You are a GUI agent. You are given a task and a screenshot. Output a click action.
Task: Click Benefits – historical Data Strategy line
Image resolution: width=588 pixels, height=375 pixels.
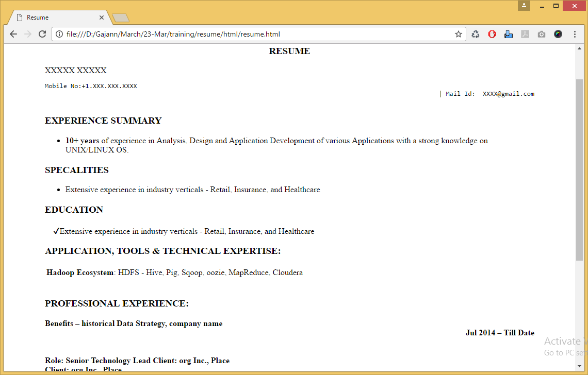[x=134, y=323]
